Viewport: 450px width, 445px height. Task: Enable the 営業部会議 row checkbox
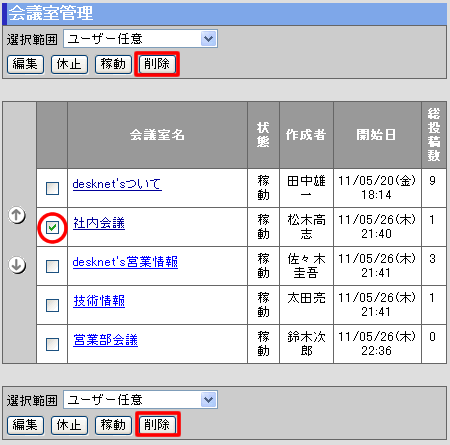pos(52,344)
